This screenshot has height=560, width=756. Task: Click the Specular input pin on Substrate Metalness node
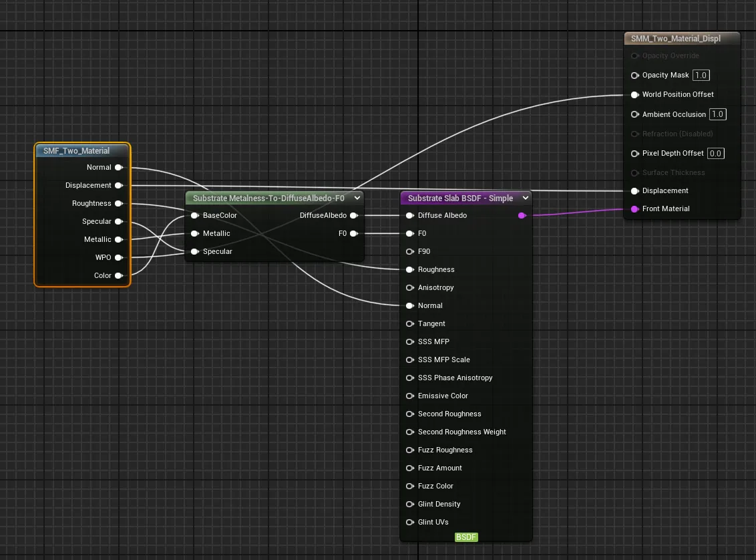click(195, 252)
